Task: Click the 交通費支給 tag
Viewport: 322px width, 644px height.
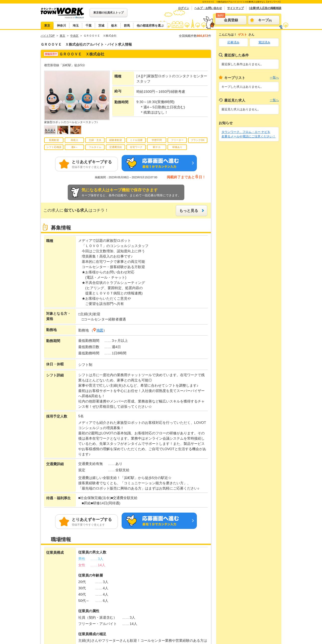Action: pos(116,147)
